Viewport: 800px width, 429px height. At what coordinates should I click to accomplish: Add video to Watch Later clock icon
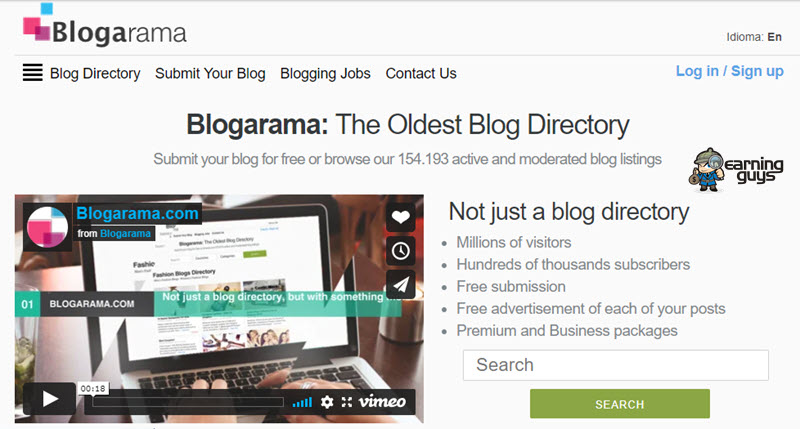tap(401, 251)
